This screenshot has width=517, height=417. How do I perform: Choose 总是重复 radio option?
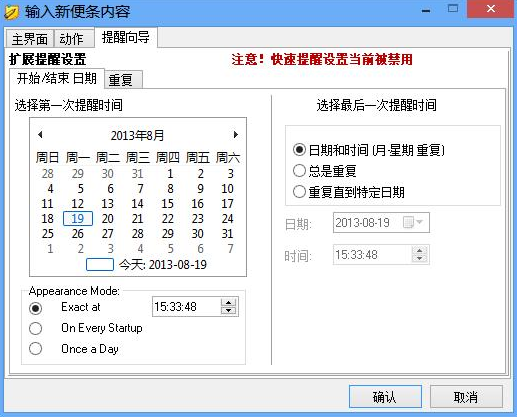coord(299,171)
